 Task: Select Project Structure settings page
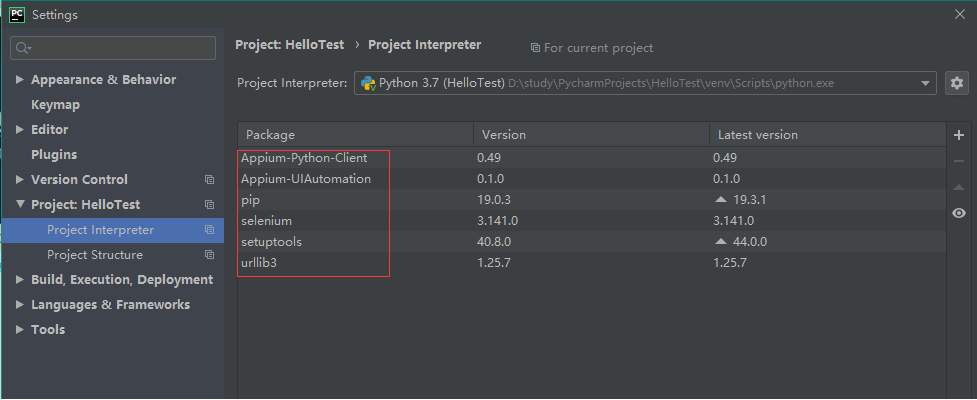pos(94,255)
